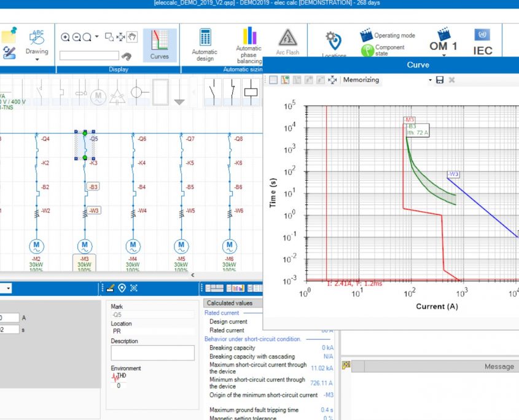
Task: Click the fit view icon in Curve toolbar
Action: tap(332, 80)
